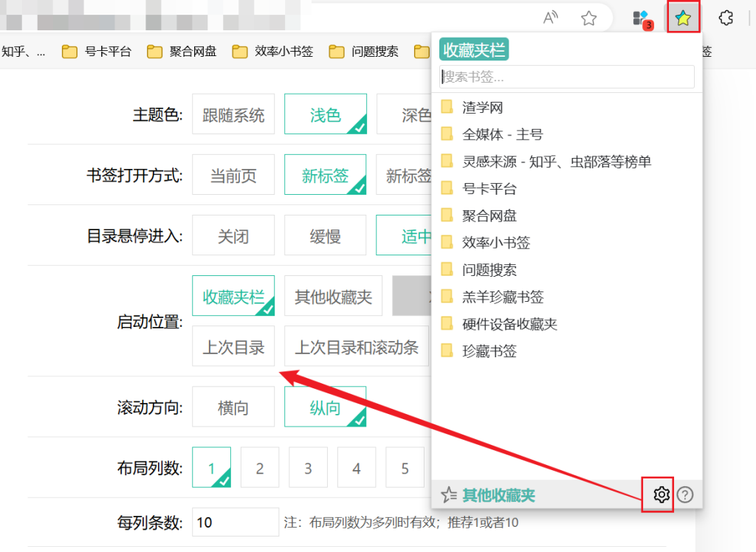Click the 搜索书签 search input field
Viewport: 756px width, 552px height.
tap(566, 77)
